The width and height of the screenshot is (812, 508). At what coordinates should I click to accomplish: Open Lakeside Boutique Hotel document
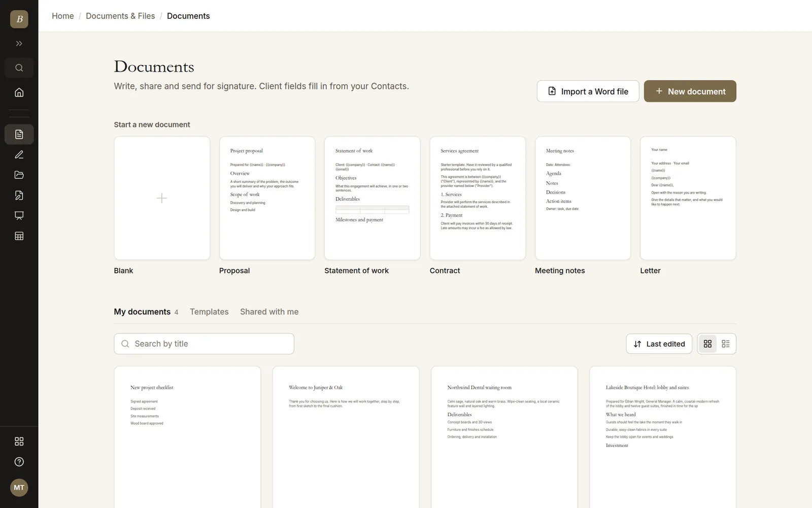[663, 437]
